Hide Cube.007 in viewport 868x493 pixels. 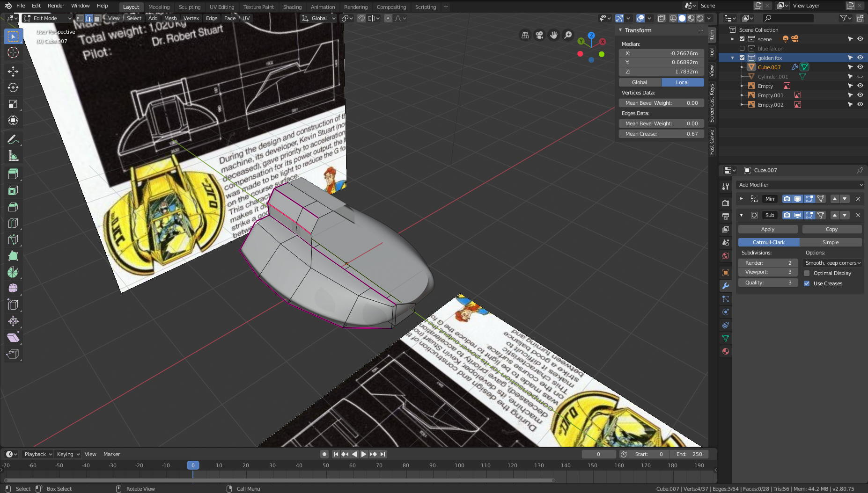pos(860,67)
